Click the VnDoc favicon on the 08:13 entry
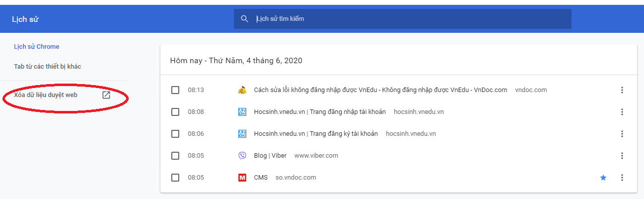Viewport: 644px width, 199px height. (x=242, y=90)
